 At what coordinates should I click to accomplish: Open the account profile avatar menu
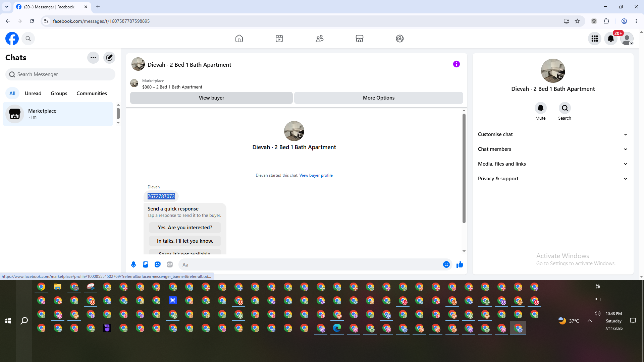click(627, 39)
